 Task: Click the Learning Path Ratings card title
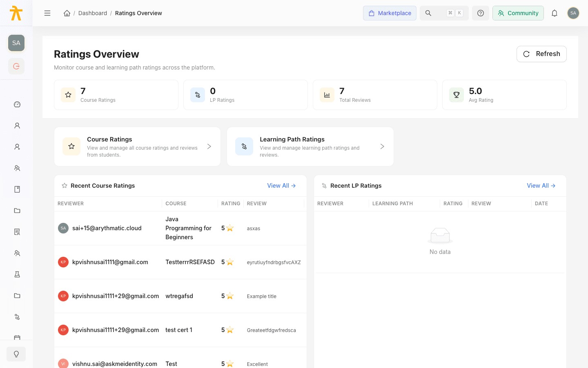tap(292, 139)
